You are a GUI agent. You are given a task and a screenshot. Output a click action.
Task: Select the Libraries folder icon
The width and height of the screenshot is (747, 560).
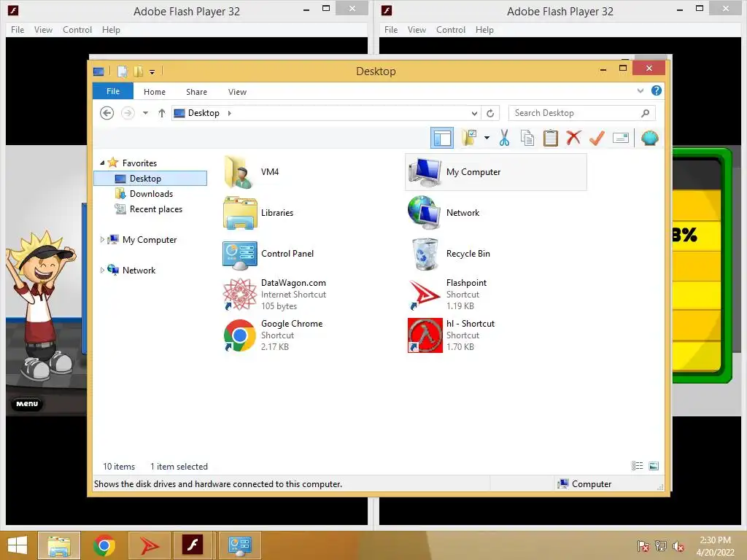(x=239, y=213)
